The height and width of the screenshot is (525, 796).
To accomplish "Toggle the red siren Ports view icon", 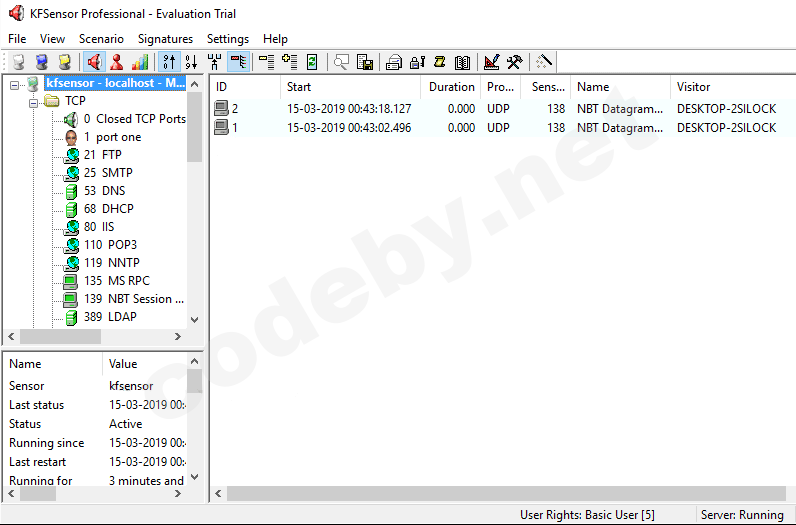I will click(94, 62).
